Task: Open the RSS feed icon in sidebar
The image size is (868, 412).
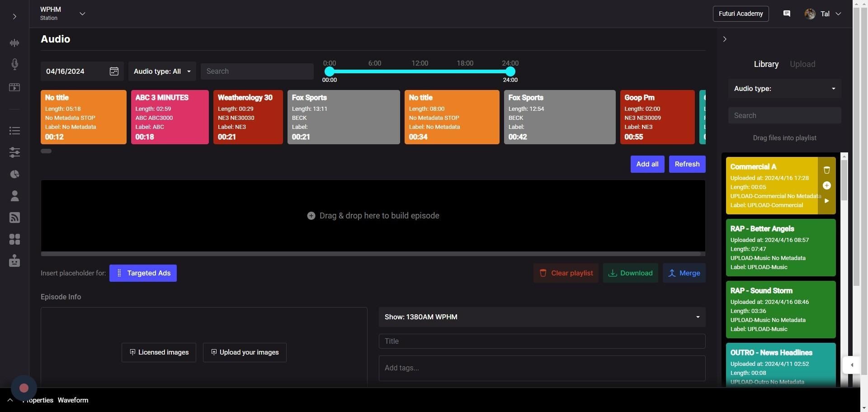Action: point(14,218)
